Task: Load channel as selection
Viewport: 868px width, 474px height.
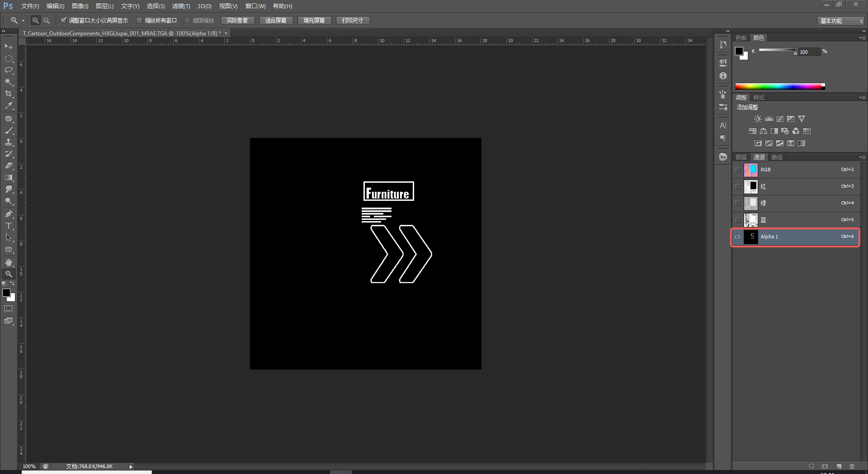Action: pos(811,466)
